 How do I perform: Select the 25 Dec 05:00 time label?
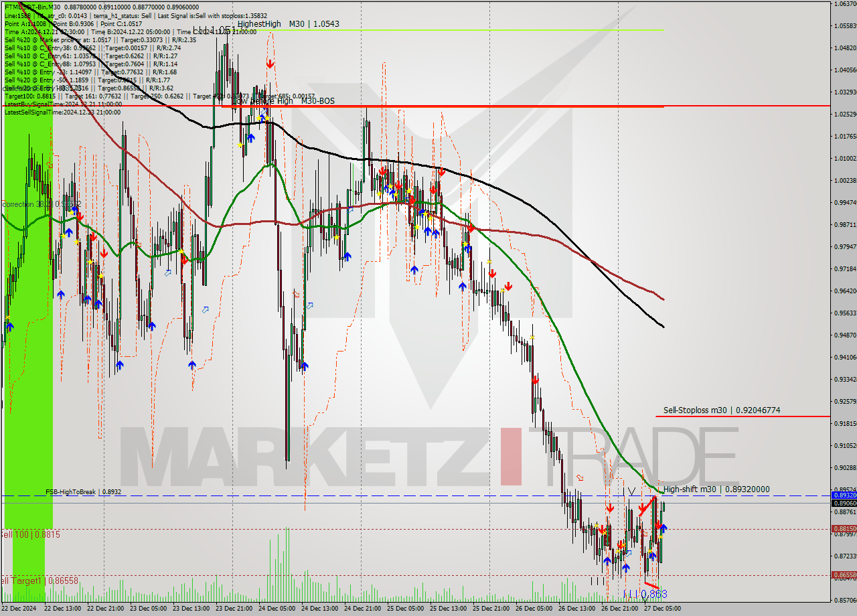[406, 609]
